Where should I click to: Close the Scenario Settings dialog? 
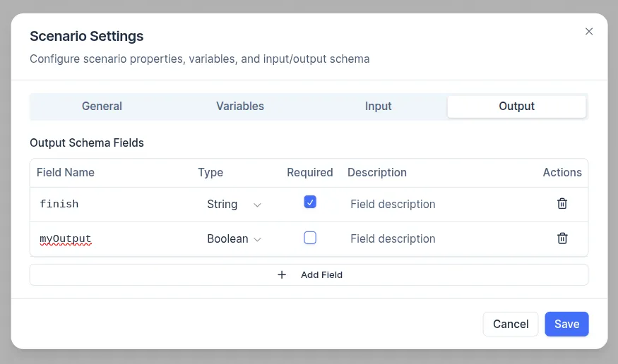tap(589, 32)
